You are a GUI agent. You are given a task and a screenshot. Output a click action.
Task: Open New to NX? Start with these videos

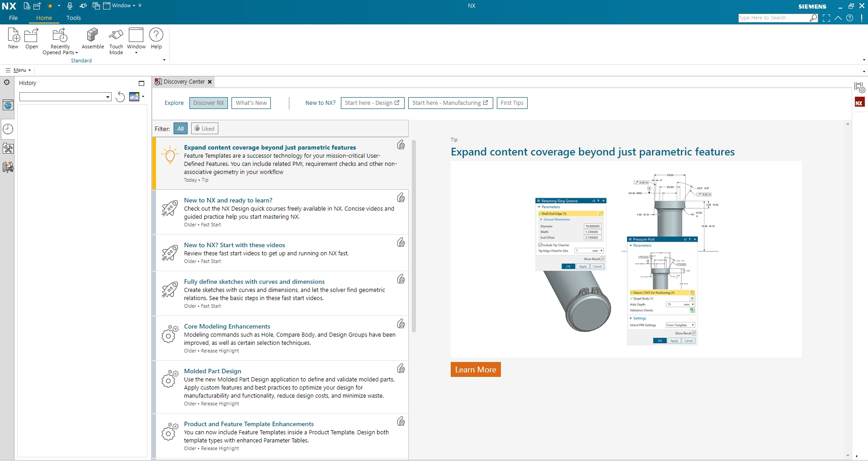[x=234, y=245]
